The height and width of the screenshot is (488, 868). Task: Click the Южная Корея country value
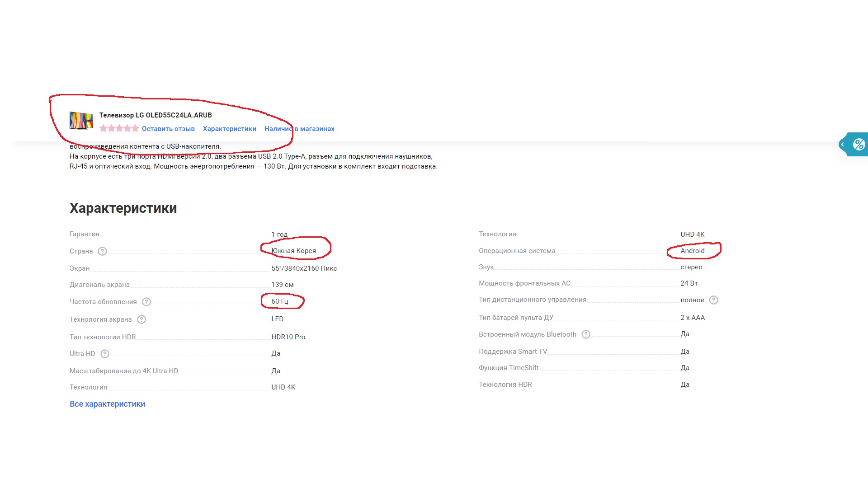pyautogui.click(x=293, y=251)
